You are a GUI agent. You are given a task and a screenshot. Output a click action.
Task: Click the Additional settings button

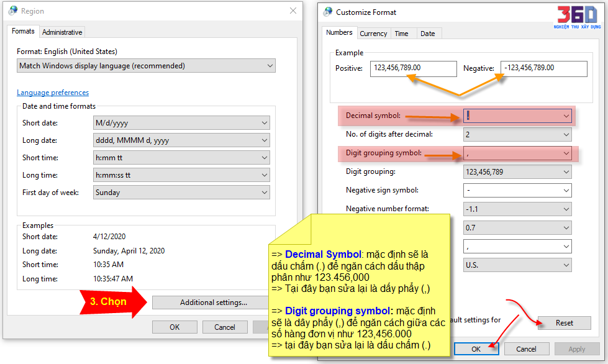point(214,303)
